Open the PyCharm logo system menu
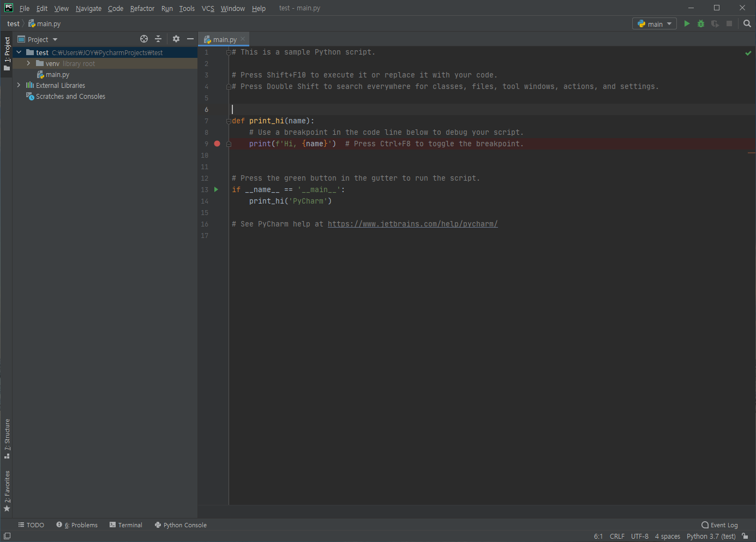This screenshot has height=542, width=756. (9, 8)
